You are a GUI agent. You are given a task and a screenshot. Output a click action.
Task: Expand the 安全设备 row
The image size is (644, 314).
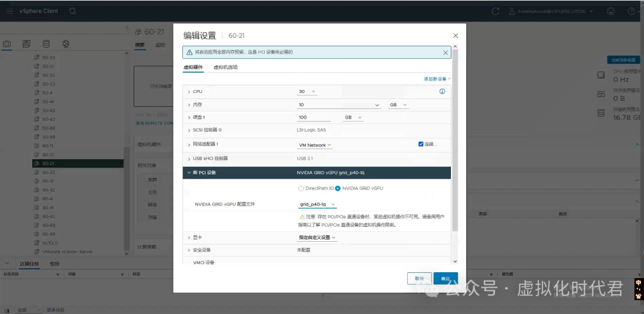pos(189,250)
